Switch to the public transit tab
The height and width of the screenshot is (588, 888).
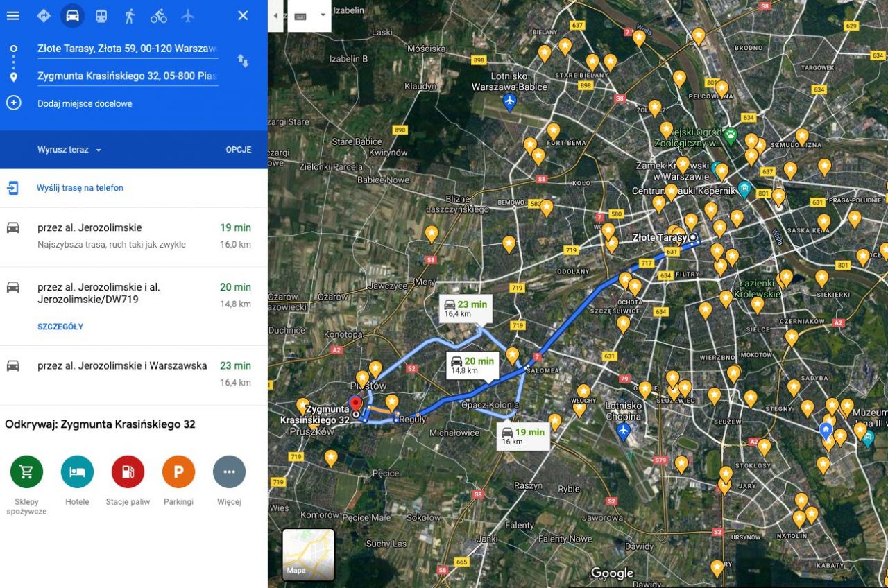point(101,15)
